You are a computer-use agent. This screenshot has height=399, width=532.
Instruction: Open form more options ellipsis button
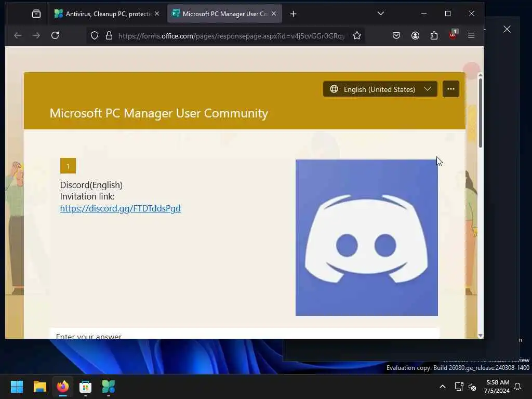(x=450, y=89)
